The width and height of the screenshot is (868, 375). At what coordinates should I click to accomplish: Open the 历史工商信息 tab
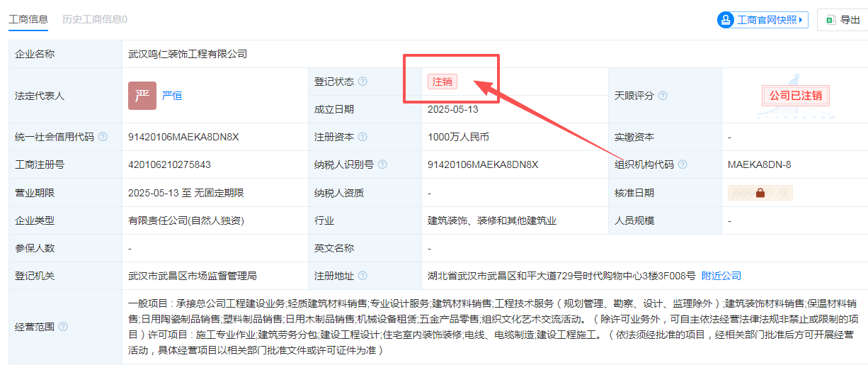[x=94, y=19]
